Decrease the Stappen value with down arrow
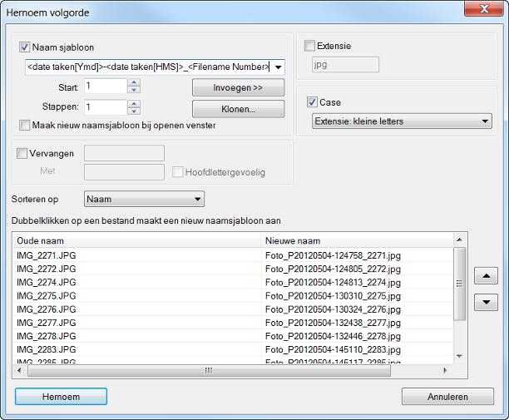This screenshot has height=420, width=509. pos(134,111)
